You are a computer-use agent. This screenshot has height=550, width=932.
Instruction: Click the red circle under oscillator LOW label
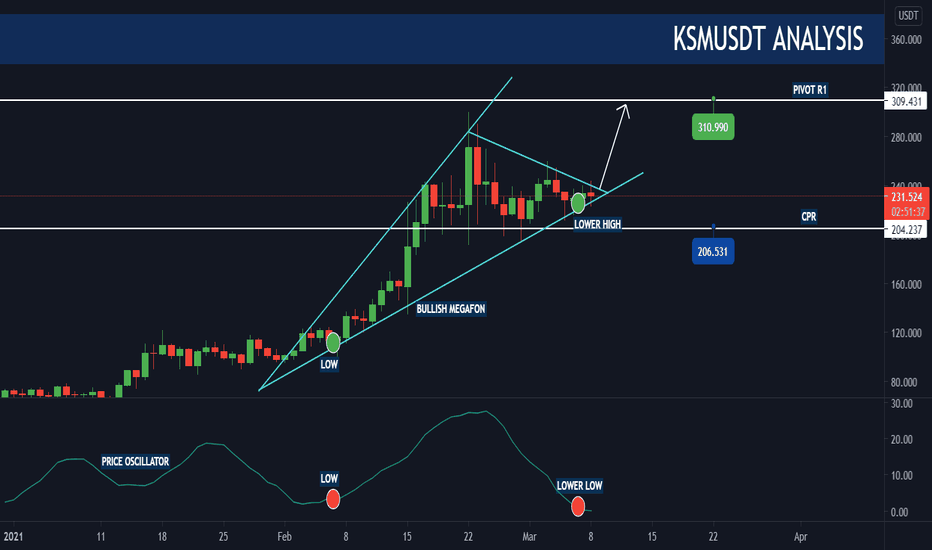coord(333,499)
